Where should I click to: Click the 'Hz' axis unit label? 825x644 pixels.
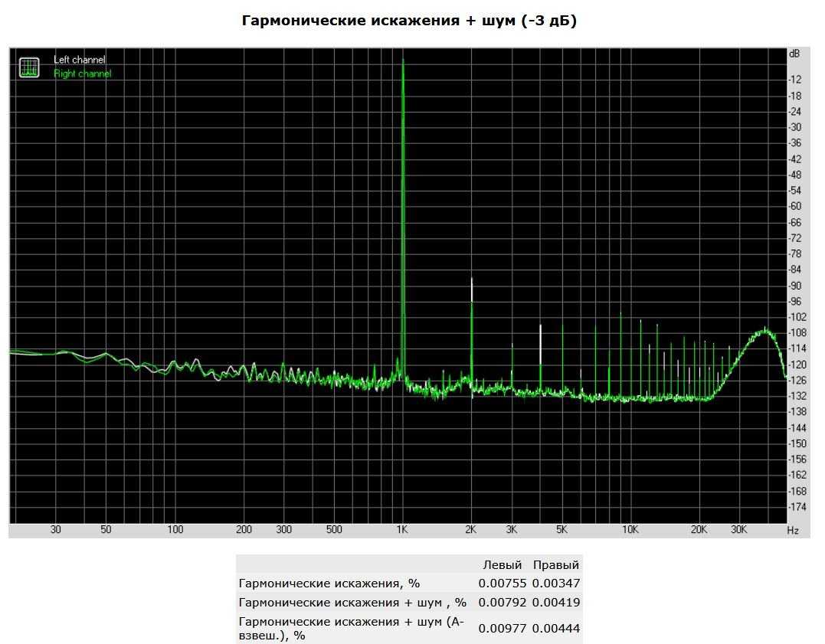pos(793,530)
